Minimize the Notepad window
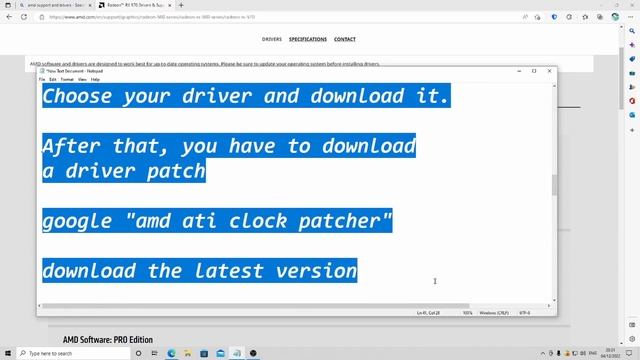The width and height of the screenshot is (640, 360). 519,71
